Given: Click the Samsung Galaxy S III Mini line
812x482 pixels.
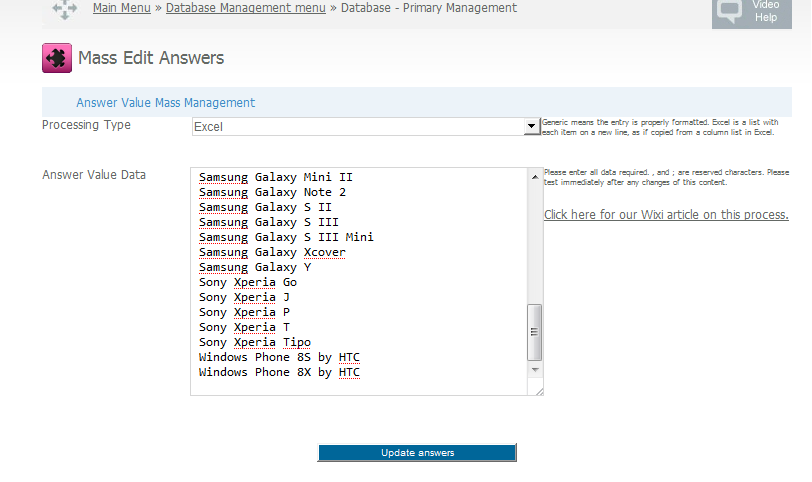Looking at the screenshot, I should click(x=286, y=237).
